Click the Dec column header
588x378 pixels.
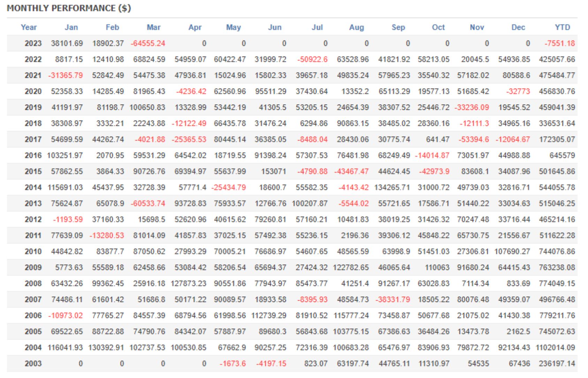click(x=518, y=27)
